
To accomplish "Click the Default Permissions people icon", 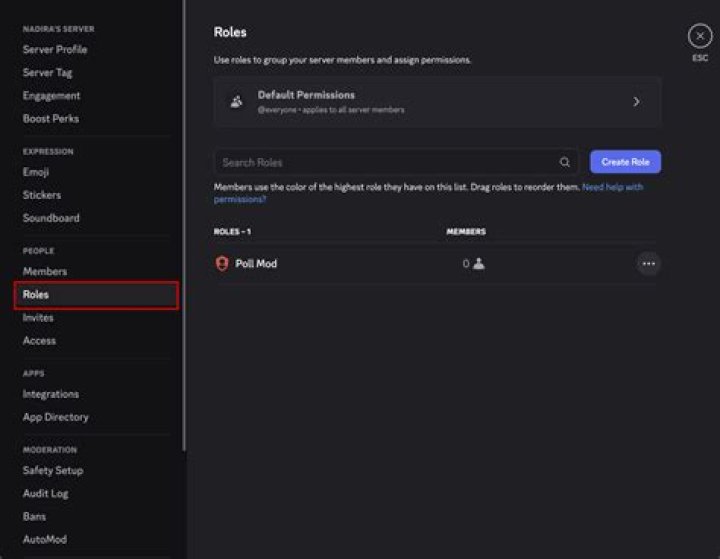I will tap(237, 102).
